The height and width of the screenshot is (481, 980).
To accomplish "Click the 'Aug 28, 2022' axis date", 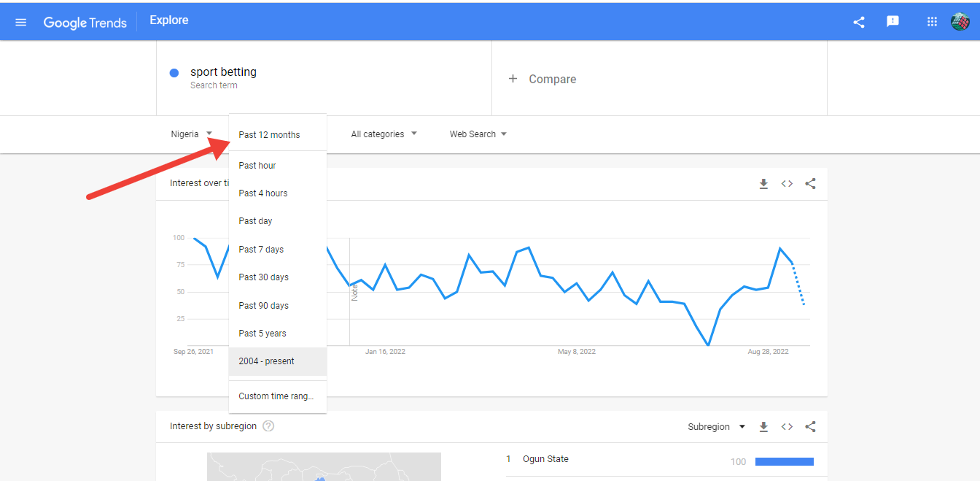I will click(x=769, y=352).
